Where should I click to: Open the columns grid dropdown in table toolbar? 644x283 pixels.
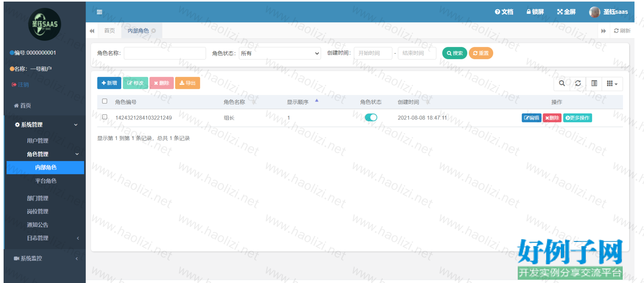point(612,84)
